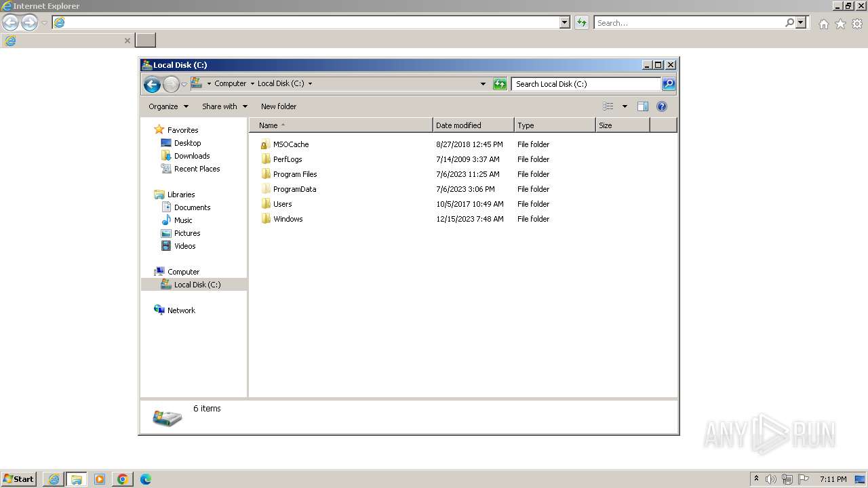
Task: Sort by the Name column
Action: point(341,125)
